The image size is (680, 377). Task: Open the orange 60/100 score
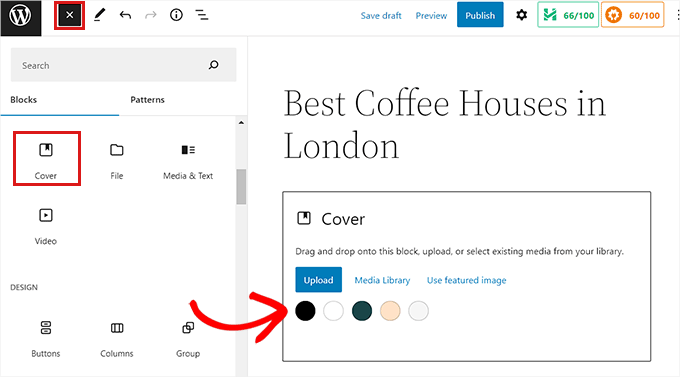point(633,15)
